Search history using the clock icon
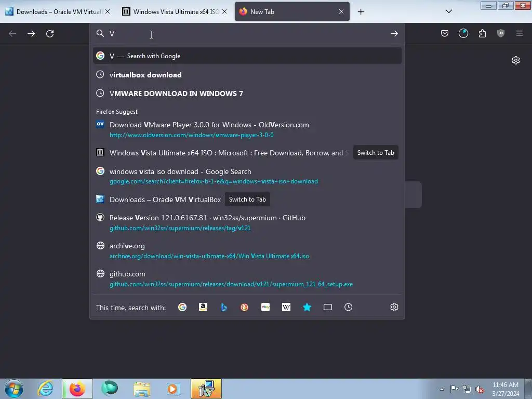Viewport: 532px width, 399px height. pyautogui.click(x=349, y=307)
